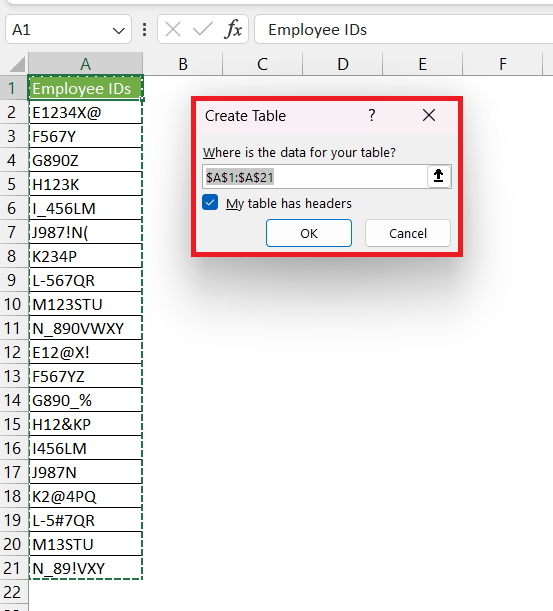
Task: Click the formula bar three-dot handle
Action: (x=145, y=30)
